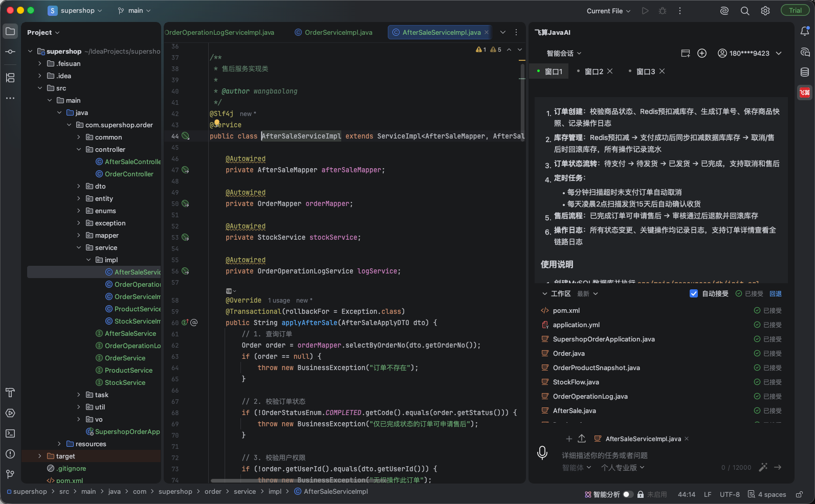This screenshot has width=815, height=504.
Task: Open the 智能会话 mode dropdown
Action: tap(564, 53)
